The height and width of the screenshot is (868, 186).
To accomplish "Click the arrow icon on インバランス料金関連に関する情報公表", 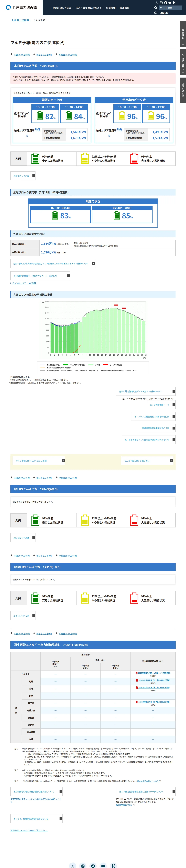I will coord(174,416).
